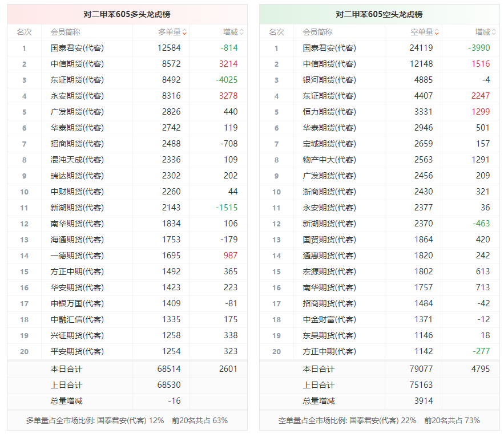Sort short table by 增减 arrows
Image resolution: width=504 pixels, height=434 pixels.
pyautogui.click(x=494, y=32)
